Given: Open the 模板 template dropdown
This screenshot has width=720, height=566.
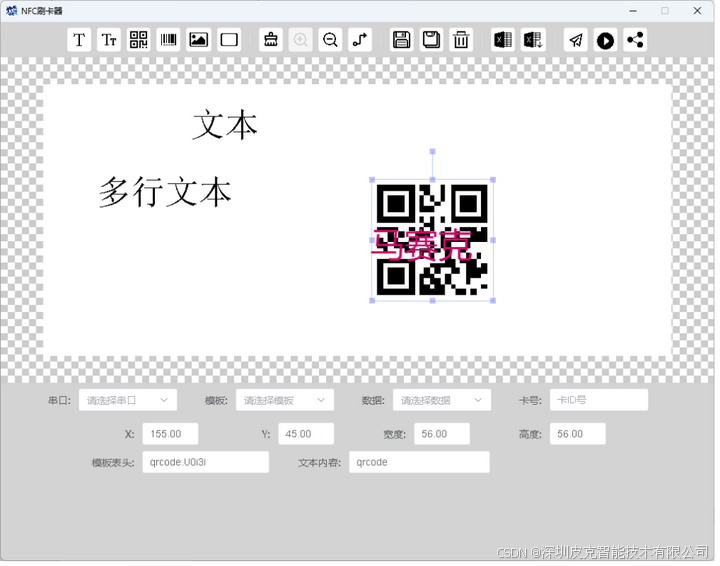Looking at the screenshot, I should pyautogui.click(x=285, y=400).
